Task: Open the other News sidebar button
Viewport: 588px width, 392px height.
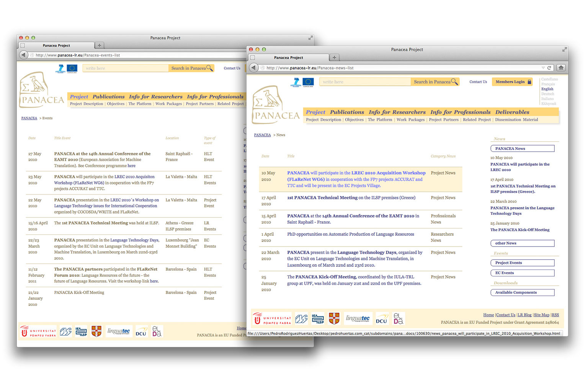Action: (522, 243)
